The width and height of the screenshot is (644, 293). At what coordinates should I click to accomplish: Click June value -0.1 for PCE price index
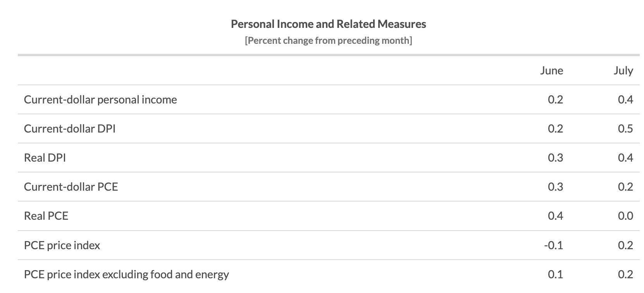point(553,245)
